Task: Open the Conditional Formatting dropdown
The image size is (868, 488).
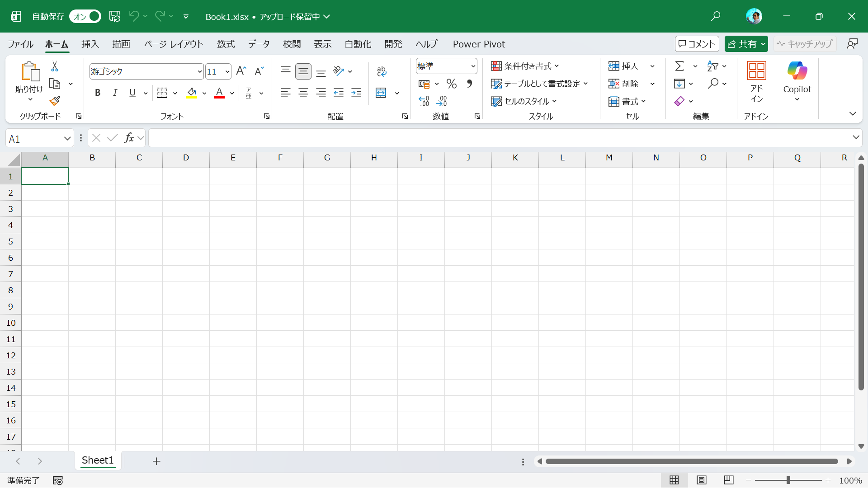Action: [525, 66]
